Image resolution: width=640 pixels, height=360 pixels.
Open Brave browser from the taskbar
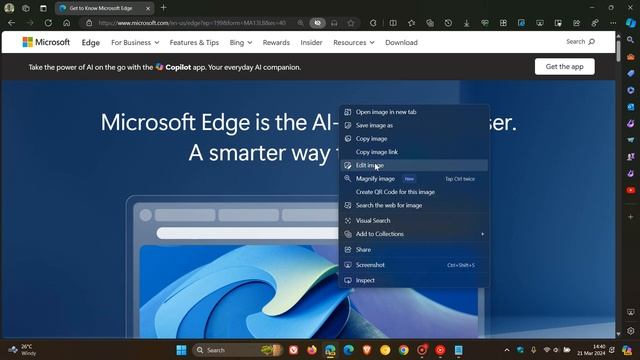pos(367,350)
